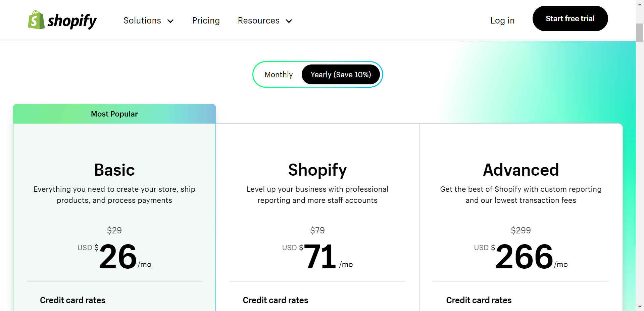Screen dimensions: 644x311
Task: Click the scrollbar down arrow
Action: tap(640, 307)
